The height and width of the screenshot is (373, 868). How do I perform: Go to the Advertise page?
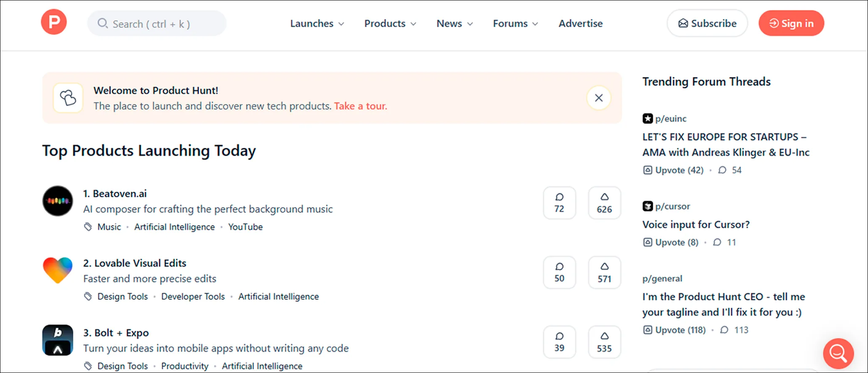581,24
